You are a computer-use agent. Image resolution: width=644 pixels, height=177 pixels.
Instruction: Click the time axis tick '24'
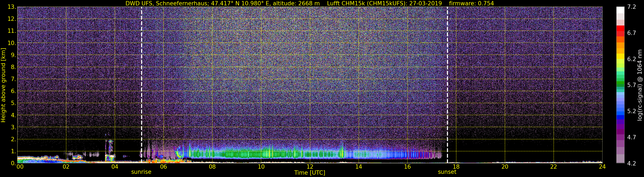(602, 167)
